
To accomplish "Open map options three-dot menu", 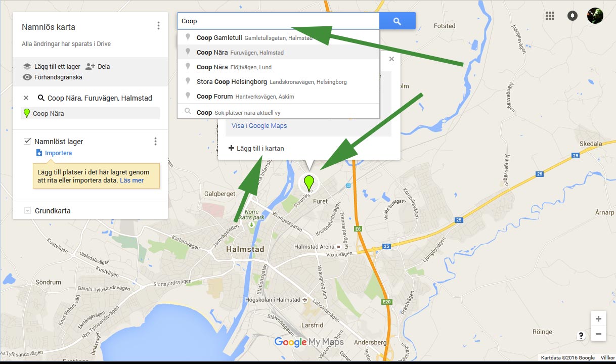I will pyautogui.click(x=158, y=26).
